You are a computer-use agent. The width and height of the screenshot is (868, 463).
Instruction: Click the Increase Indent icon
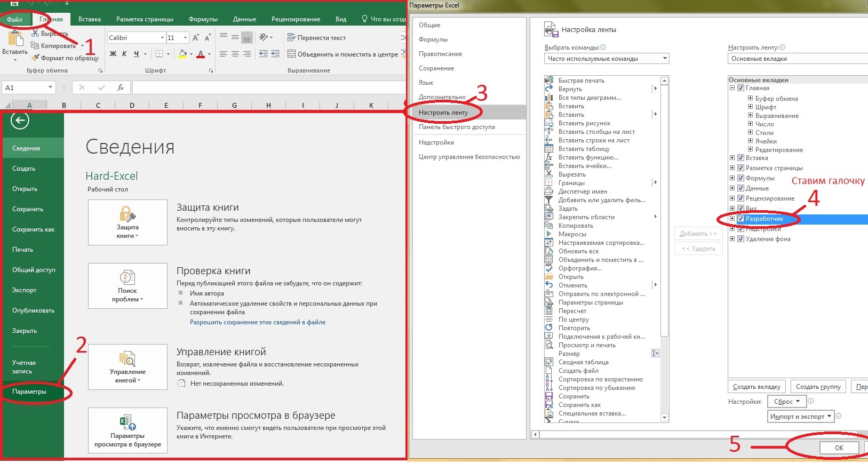pos(275,54)
